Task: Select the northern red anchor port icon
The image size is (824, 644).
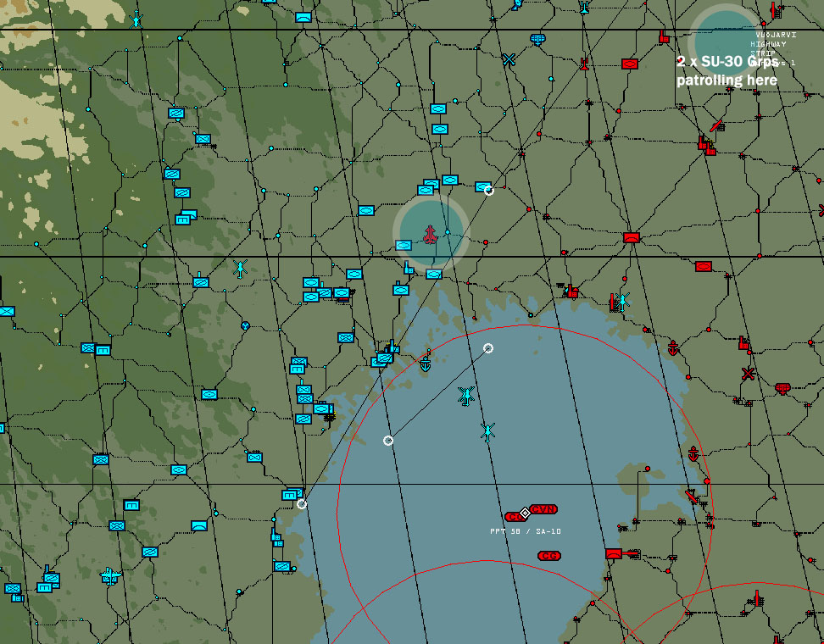Action: pyautogui.click(x=673, y=347)
